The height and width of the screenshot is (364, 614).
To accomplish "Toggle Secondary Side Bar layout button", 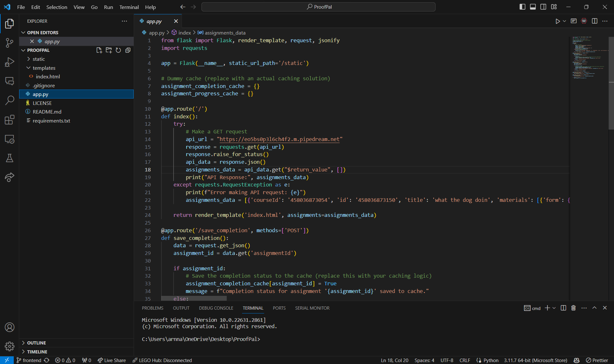I will (543, 7).
